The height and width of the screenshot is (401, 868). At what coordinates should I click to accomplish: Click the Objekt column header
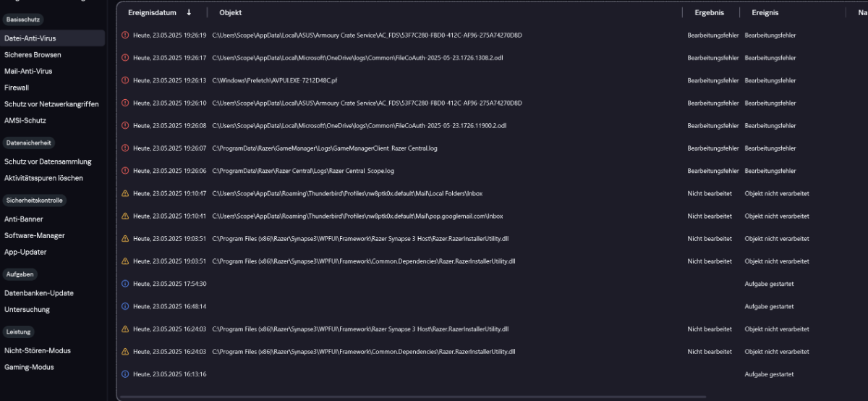click(x=231, y=12)
